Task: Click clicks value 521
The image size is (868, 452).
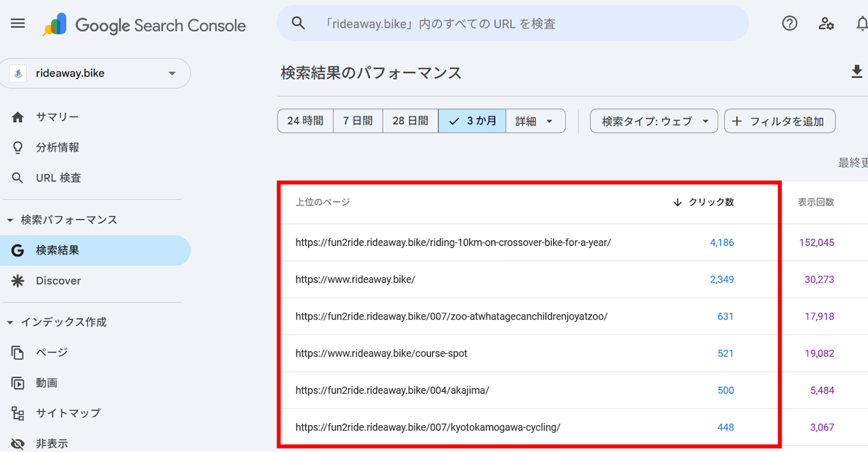Action: tap(726, 353)
